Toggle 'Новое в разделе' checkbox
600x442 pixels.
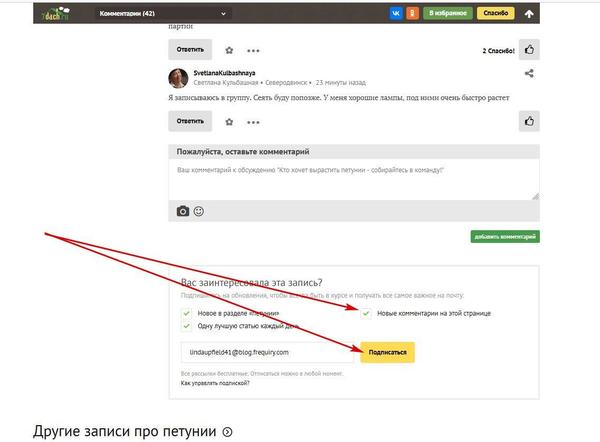click(186, 313)
